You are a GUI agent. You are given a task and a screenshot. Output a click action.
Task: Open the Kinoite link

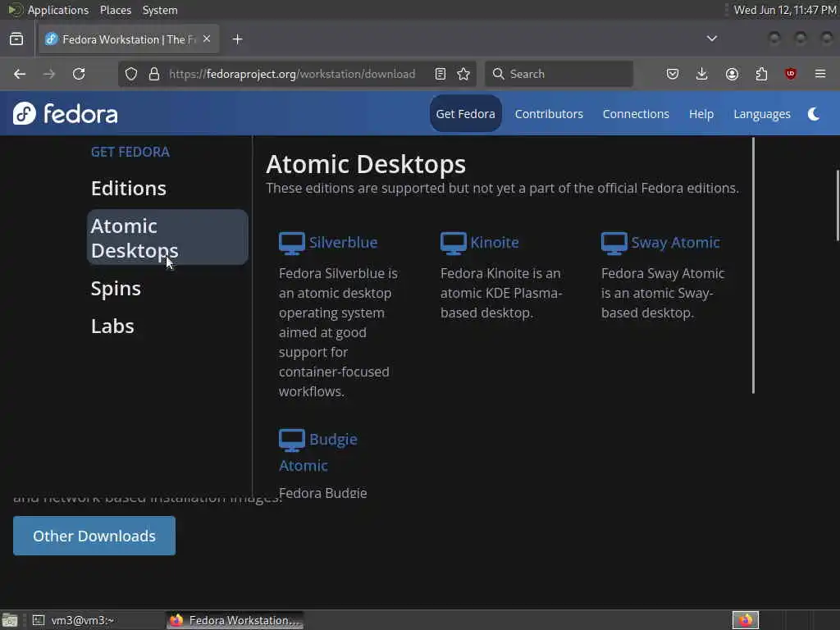[x=495, y=242]
